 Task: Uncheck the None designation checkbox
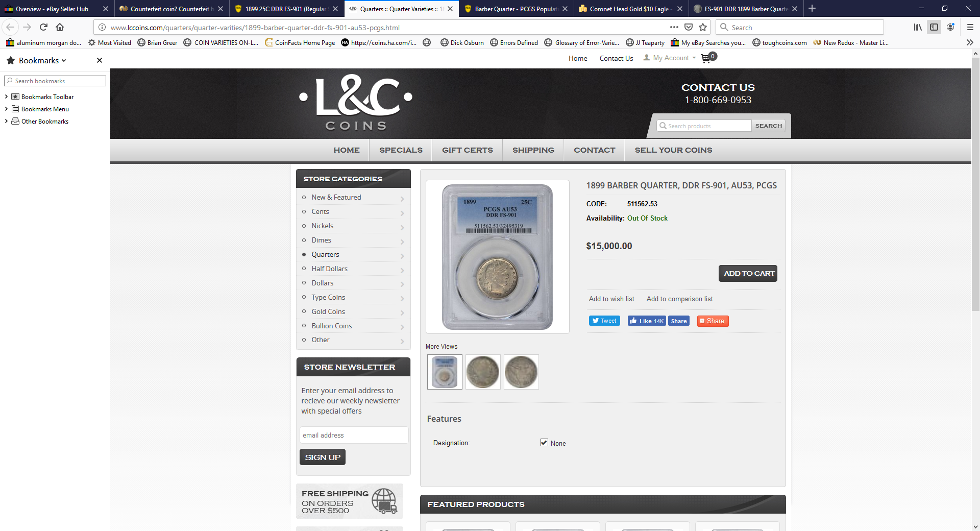tap(544, 443)
